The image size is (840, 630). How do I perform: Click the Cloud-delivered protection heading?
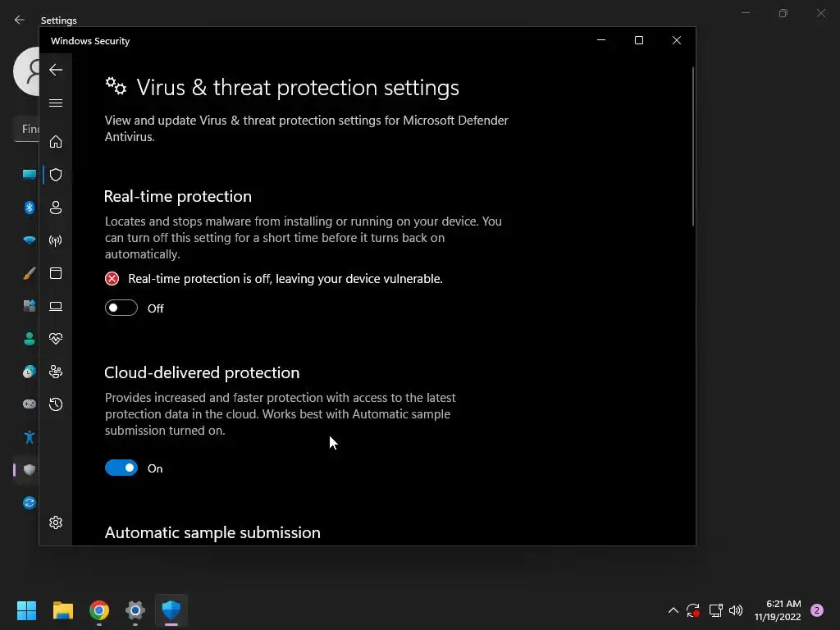tap(202, 373)
